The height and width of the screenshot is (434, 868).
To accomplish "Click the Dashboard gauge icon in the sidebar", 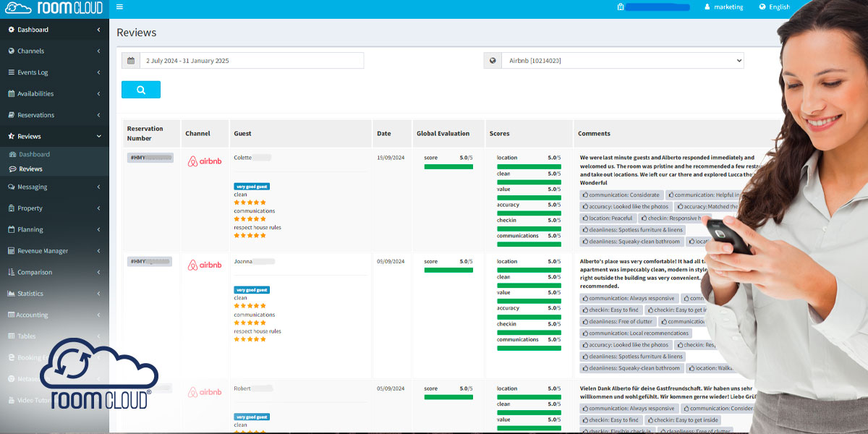I will tap(11, 30).
